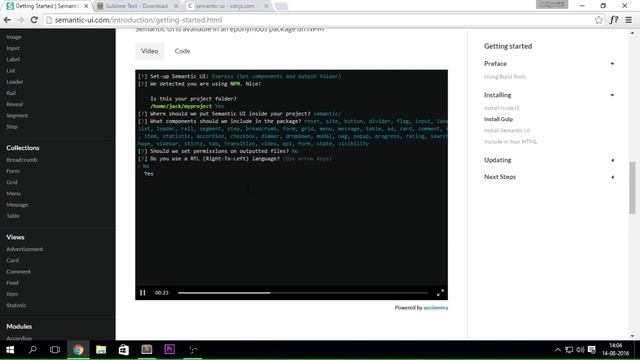This screenshot has height=360, width=640.
Task: Open File Explorer from taskbar
Action: tap(101, 350)
